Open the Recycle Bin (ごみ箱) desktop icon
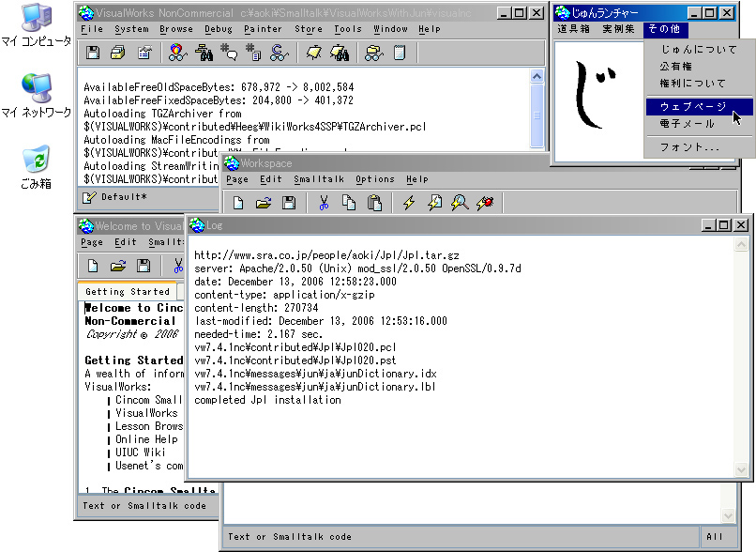This screenshot has width=756, height=552. click(x=37, y=167)
